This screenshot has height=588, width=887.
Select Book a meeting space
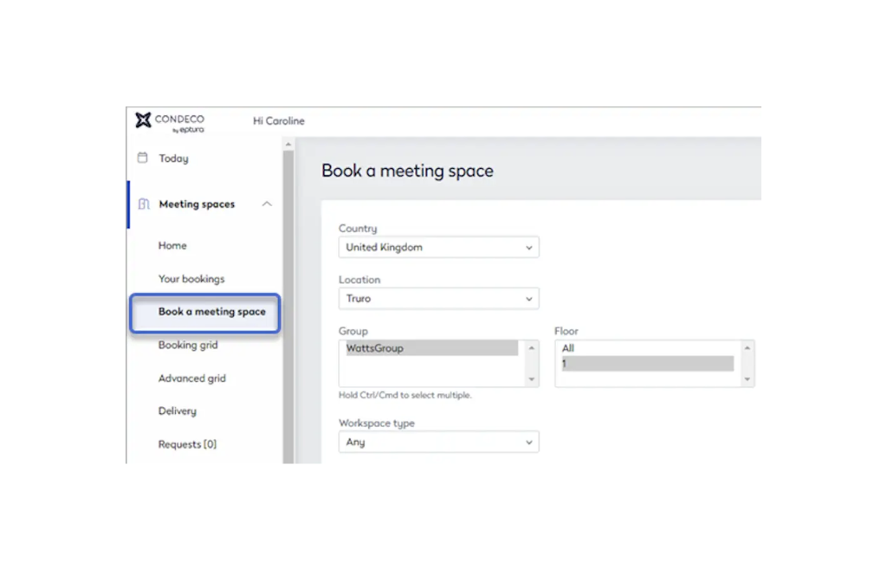[211, 312]
